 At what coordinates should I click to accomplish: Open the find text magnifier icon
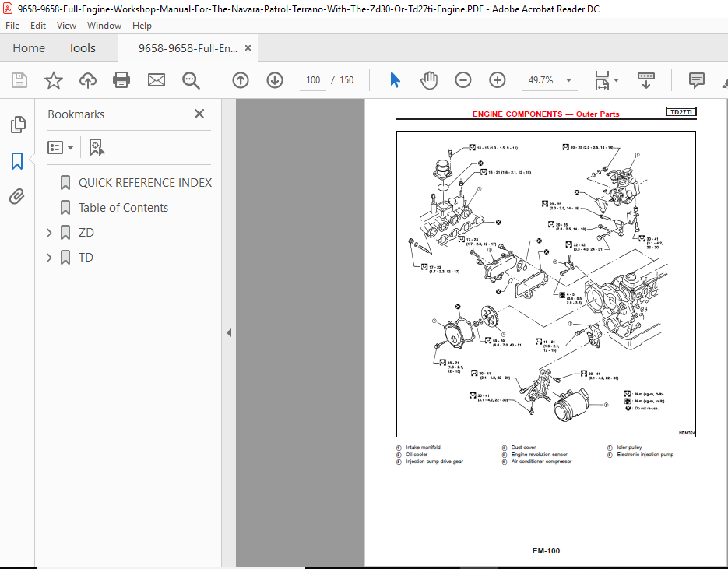[191, 80]
